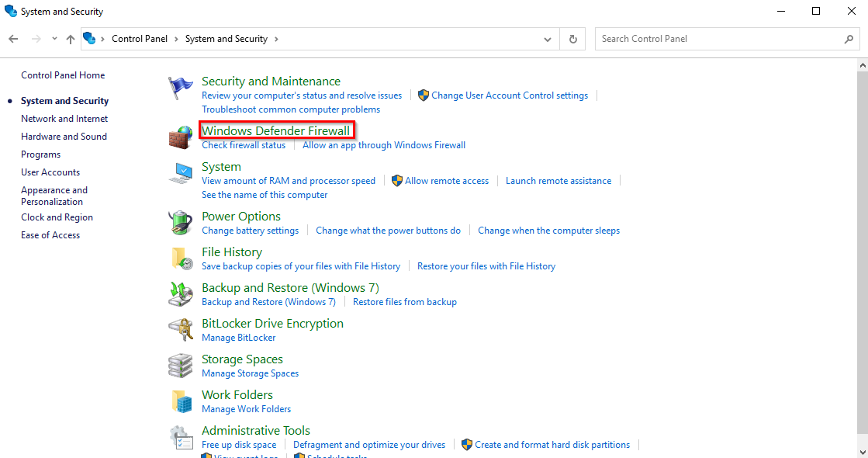Click Defragment and optimize your drives

click(x=369, y=445)
